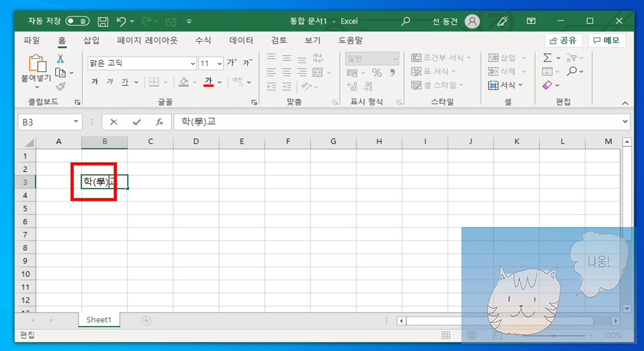
Task: Open the user account avatar
Action: coord(472,21)
